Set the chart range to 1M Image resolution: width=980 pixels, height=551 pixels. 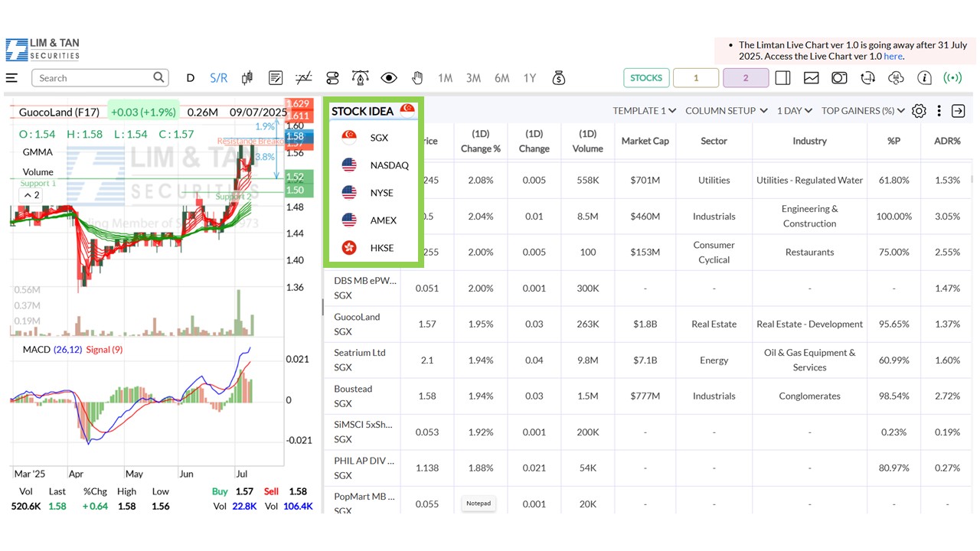pos(445,78)
